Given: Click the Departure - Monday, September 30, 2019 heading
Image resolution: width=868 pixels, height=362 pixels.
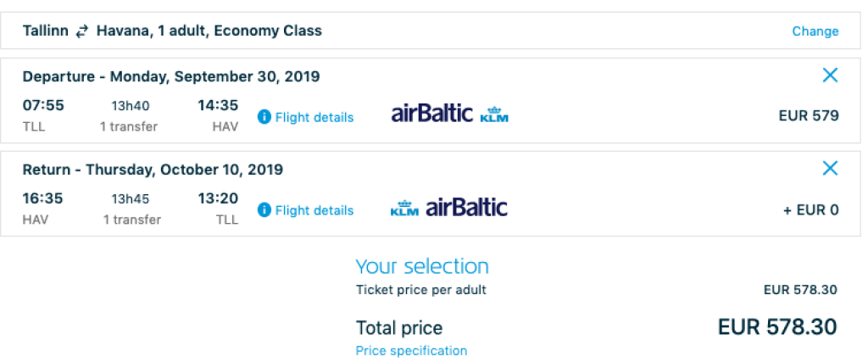Looking at the screenshot, I should coord(170,76).
